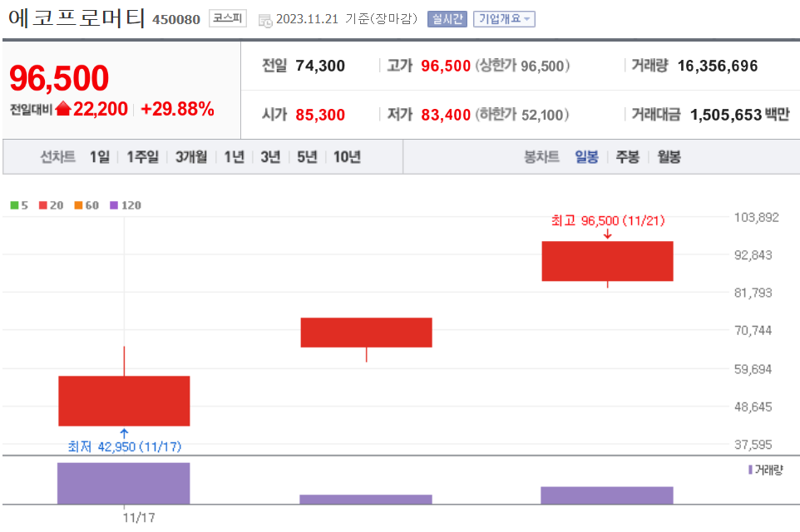800x532 pixels.
Task: Open the 기업개요 dropdown
Action: [504, 19]
